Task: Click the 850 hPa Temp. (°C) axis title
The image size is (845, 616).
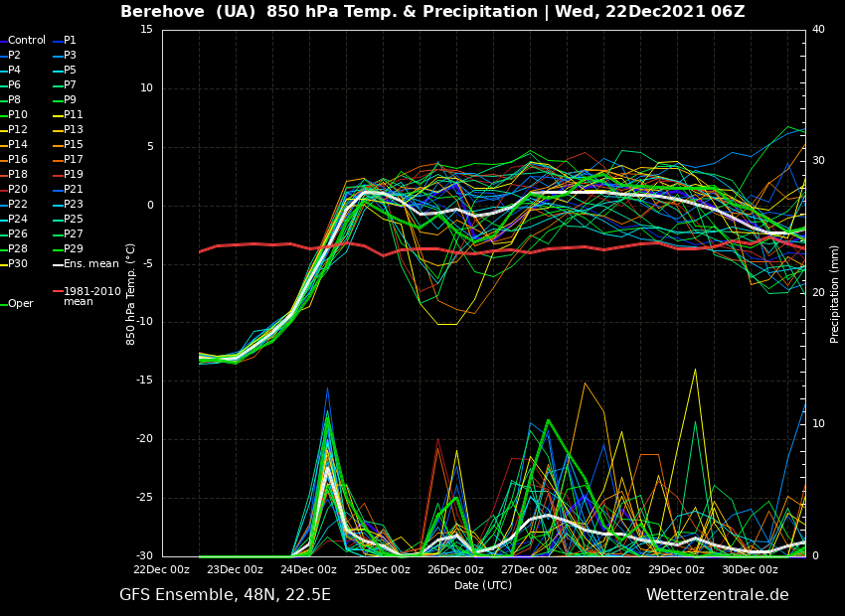Action: pos(131,293)
